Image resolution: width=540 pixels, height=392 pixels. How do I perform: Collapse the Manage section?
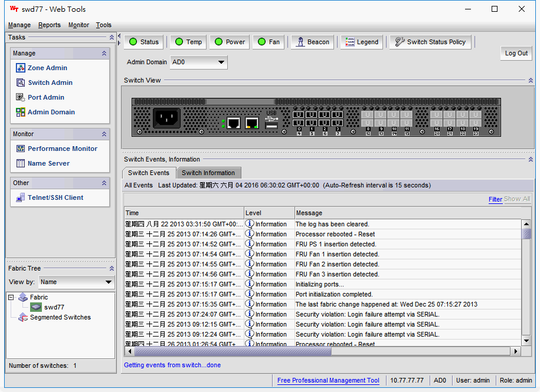[x=104, y=53]
